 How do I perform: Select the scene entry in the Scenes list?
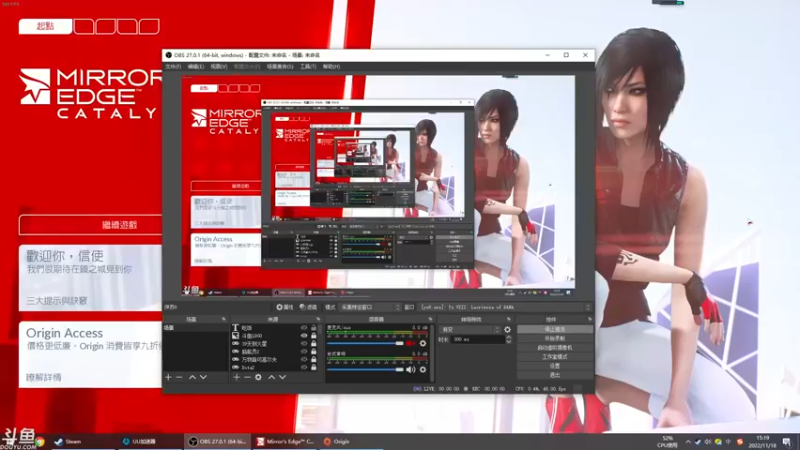196,328
